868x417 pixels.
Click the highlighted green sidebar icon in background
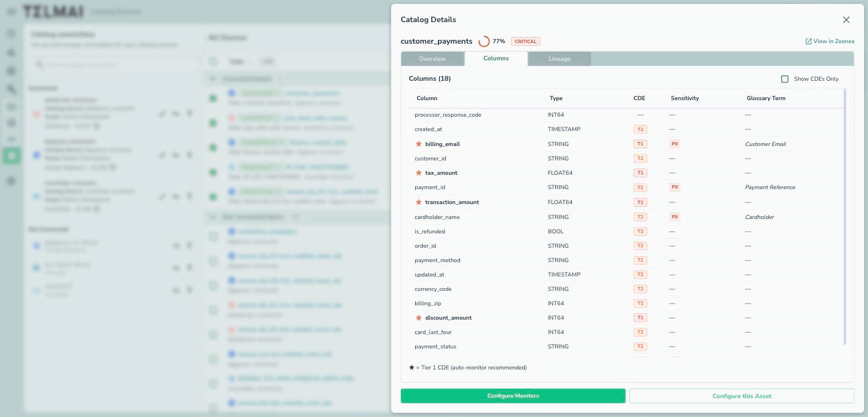click(11, 156)
